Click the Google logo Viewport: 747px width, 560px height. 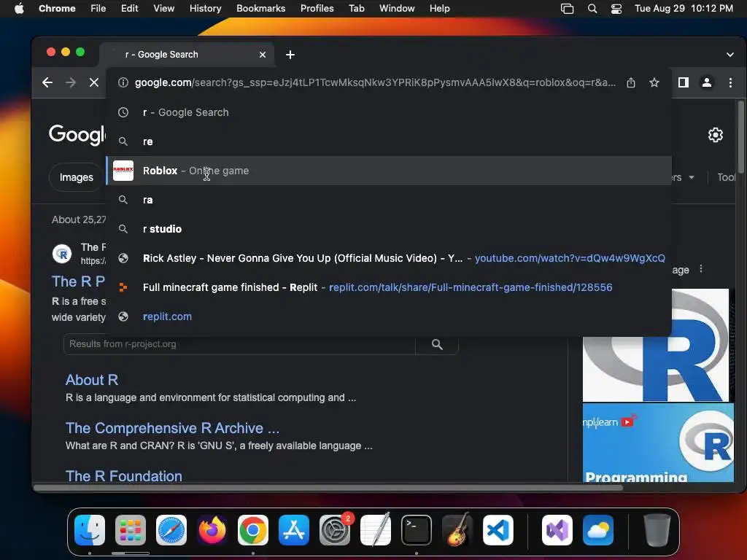click(x=77, y=134)
